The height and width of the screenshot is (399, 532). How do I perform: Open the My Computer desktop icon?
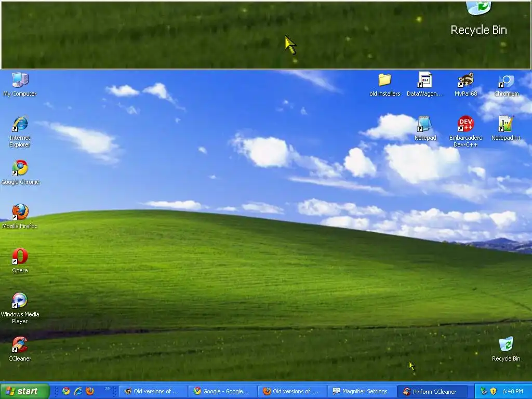click(x=20, y=85)
